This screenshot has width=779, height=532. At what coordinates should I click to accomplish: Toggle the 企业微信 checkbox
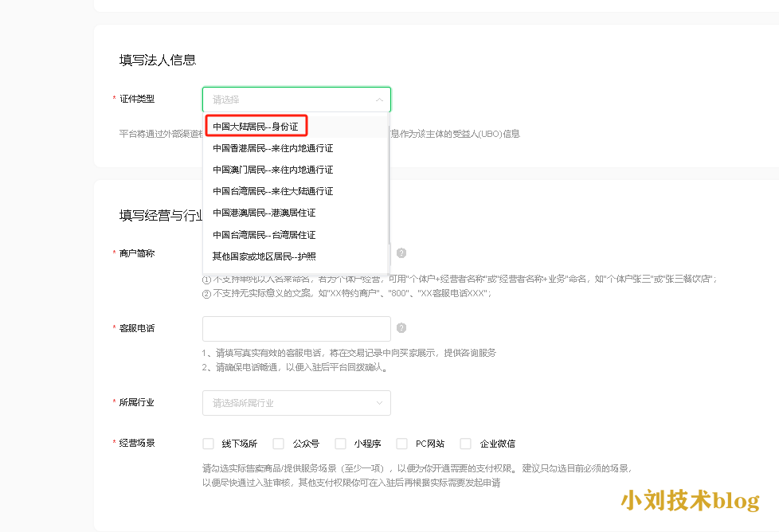click(466, 444)
